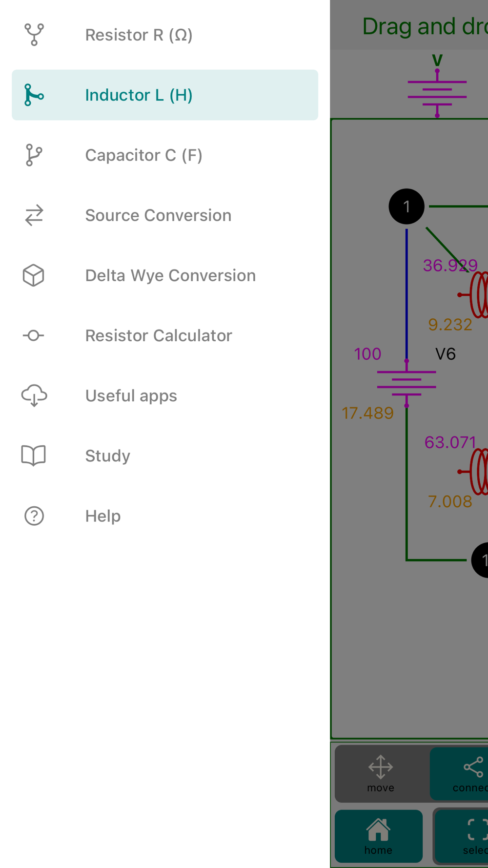This screenshot has height=868, width=488.
Task: Open the Resistor R (Ω) menu item
Action: 165,35
